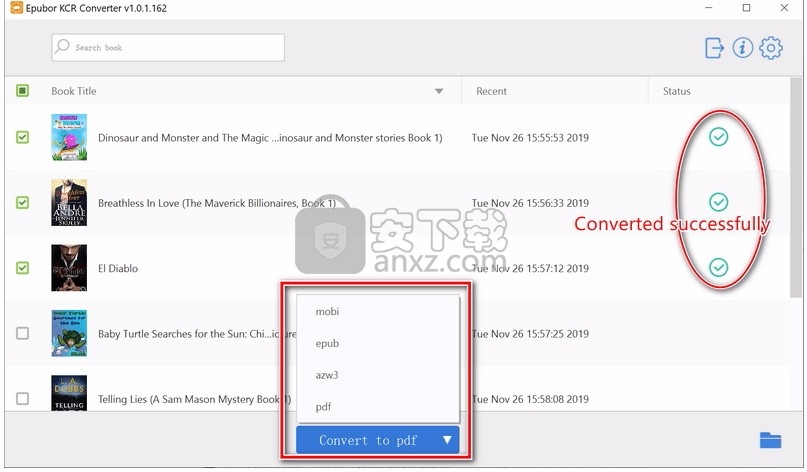807x472 pixels.
Task: Open the export/logout arrow icon
Action: (x=714, y=48)
